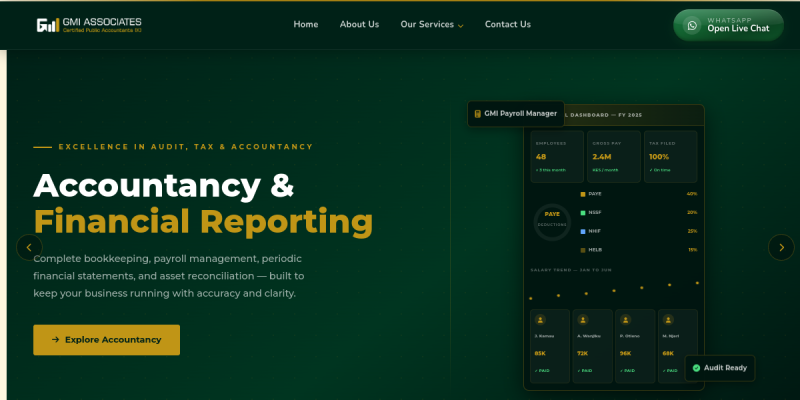
Task: Navigate to Contact Us
Action: click(508, 24)
